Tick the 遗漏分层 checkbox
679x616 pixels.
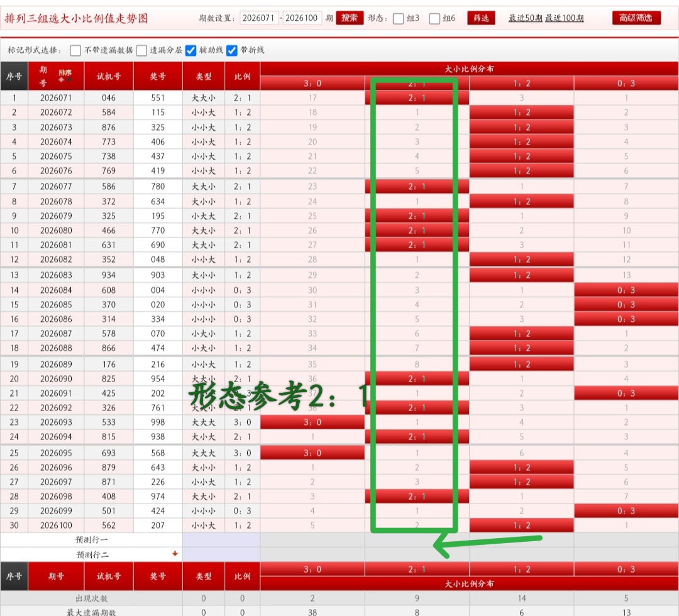click(141, 50)
